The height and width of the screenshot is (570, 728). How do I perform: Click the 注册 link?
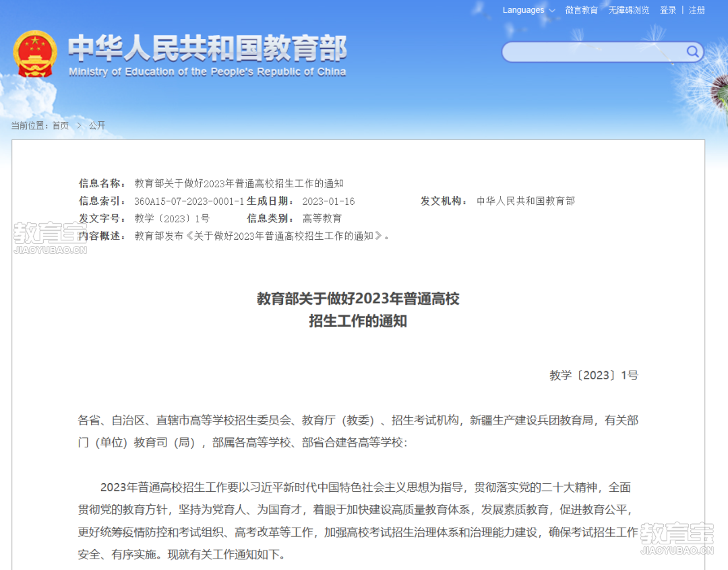point(696,10)
